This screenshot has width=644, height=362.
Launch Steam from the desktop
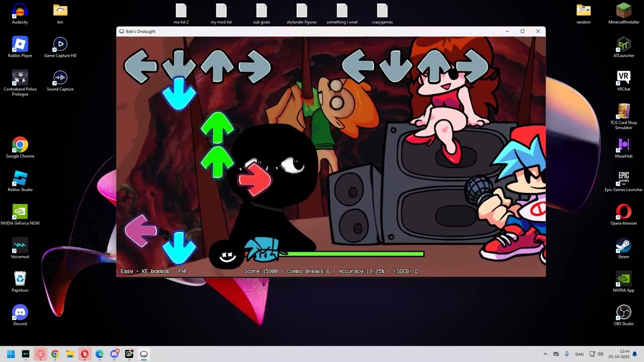tap(623, 248)
